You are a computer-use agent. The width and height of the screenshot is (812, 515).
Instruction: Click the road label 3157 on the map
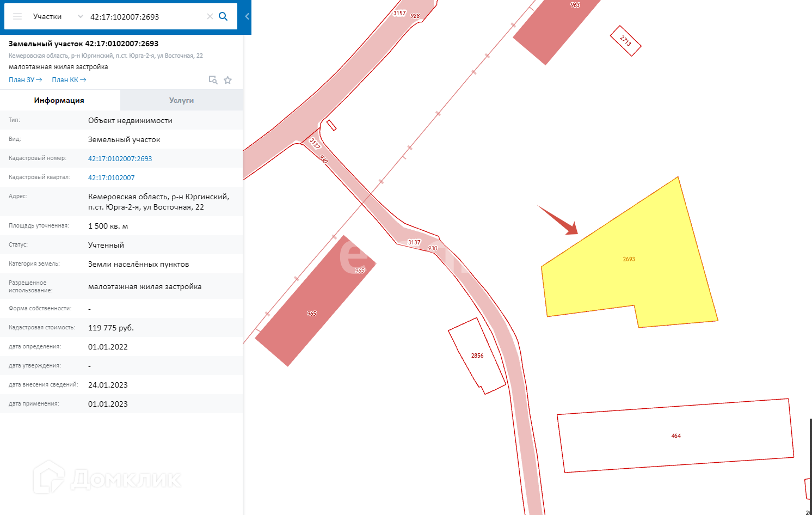click(x=399, y=13)
